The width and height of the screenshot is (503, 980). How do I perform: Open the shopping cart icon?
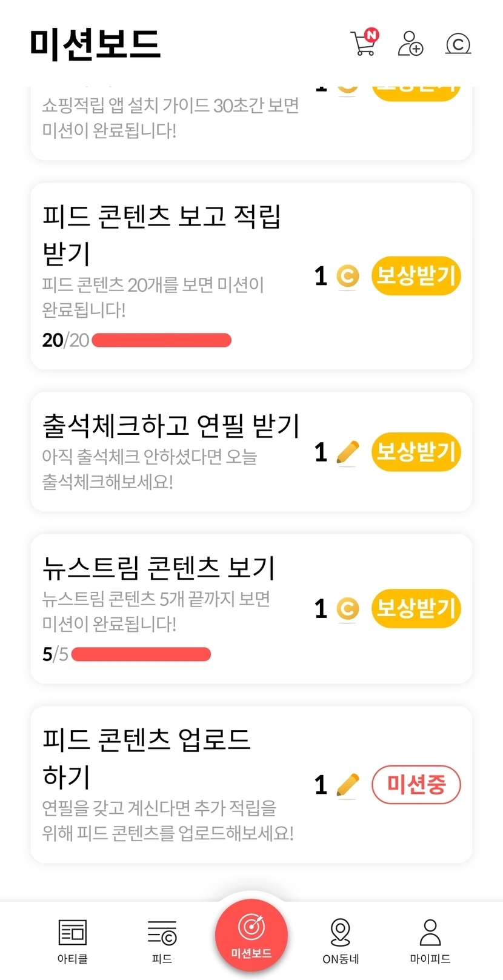point(364,43)
